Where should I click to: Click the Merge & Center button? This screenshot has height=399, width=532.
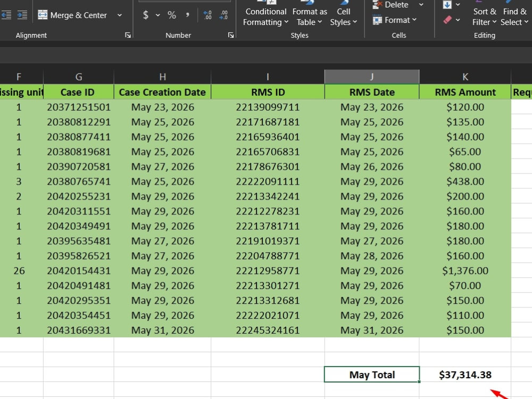tap(72, 15)
